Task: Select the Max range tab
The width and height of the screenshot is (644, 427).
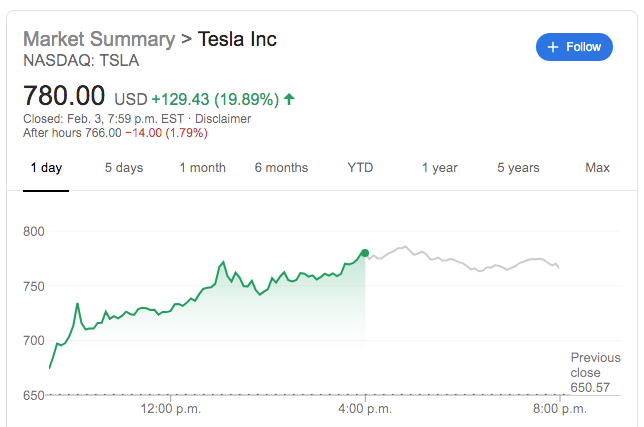Action: tap(597, 168)
